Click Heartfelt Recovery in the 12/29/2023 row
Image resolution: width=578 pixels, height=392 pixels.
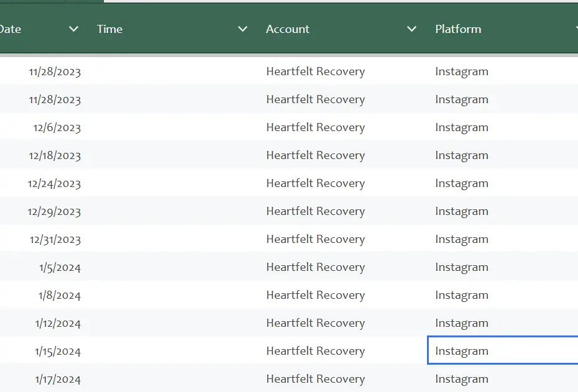tap(316, 211)
